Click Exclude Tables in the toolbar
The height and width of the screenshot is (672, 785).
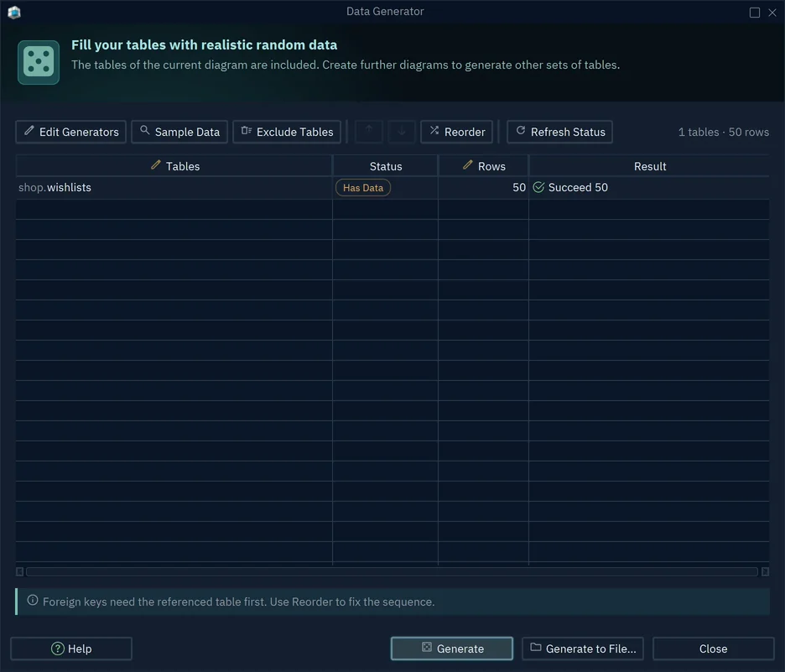pos(287,132)
